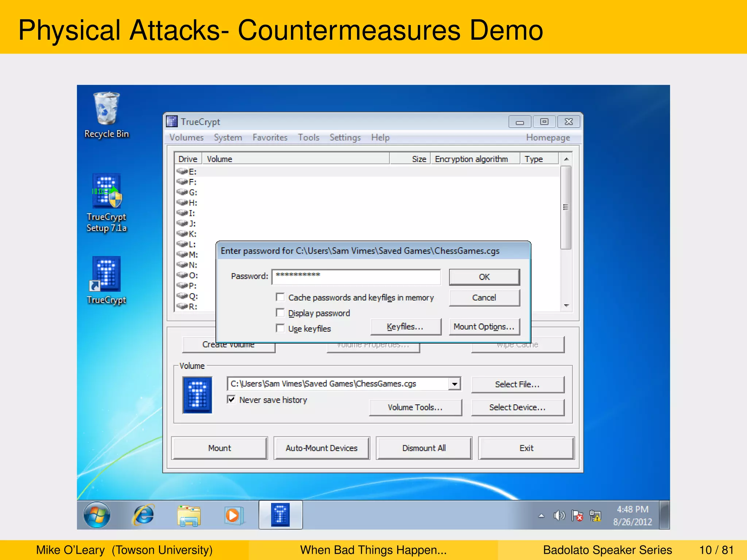Select drive K: in the list
The width and height of the screenshot is (747, 560).
[x=367, y=234]
